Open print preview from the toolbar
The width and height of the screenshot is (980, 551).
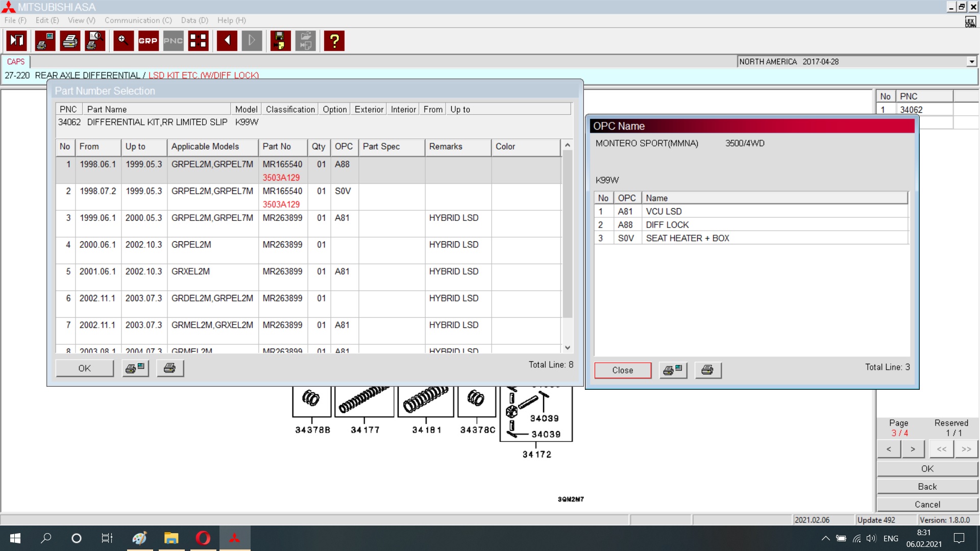pyautogui.click(x=95, y=41)
